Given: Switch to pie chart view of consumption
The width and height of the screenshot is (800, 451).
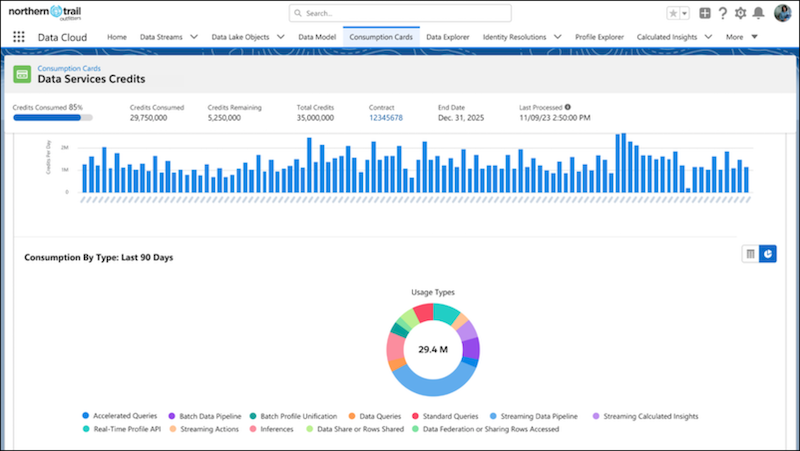Looking at the screenshot, I should tap(767, 254).
